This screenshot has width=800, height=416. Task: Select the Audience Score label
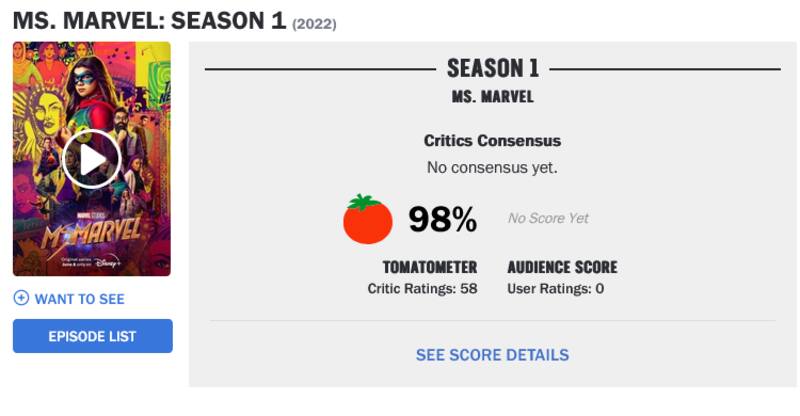pyautogui.click(x=562, y=267)
